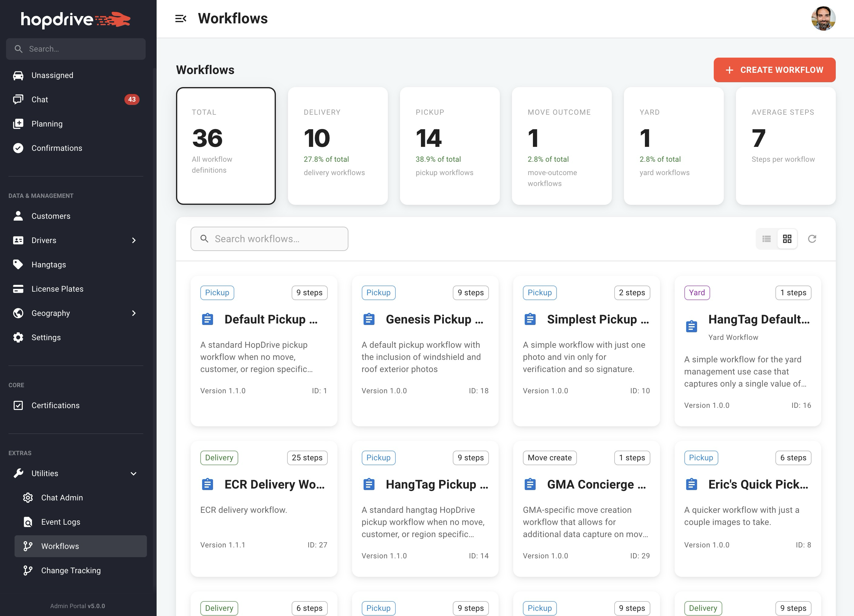Switch workflows to list view
The image size is (854, 616).
point(766,239)
